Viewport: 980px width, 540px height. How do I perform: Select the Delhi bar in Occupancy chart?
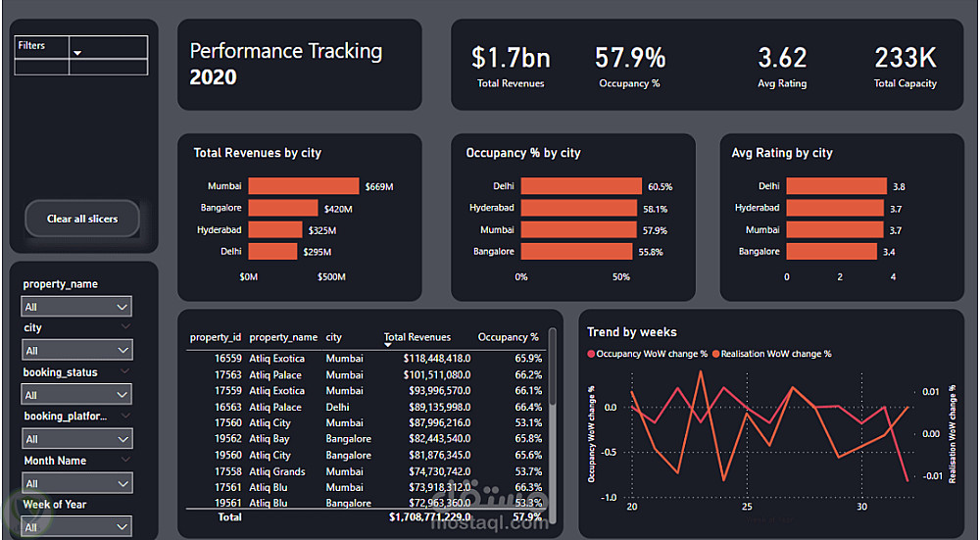pyautogui.click(x=581, y=185)
